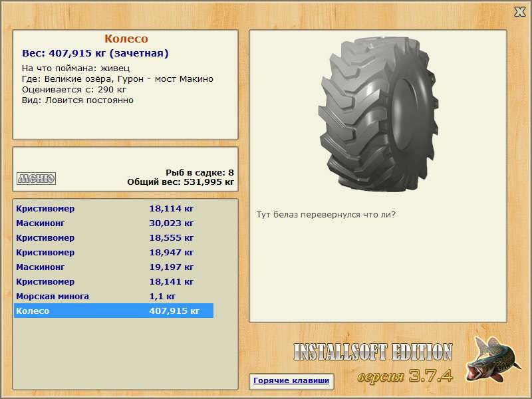Click the Вид: Ловится постоянно line
The width and height of the screenshot is (532, 399).
78,100
